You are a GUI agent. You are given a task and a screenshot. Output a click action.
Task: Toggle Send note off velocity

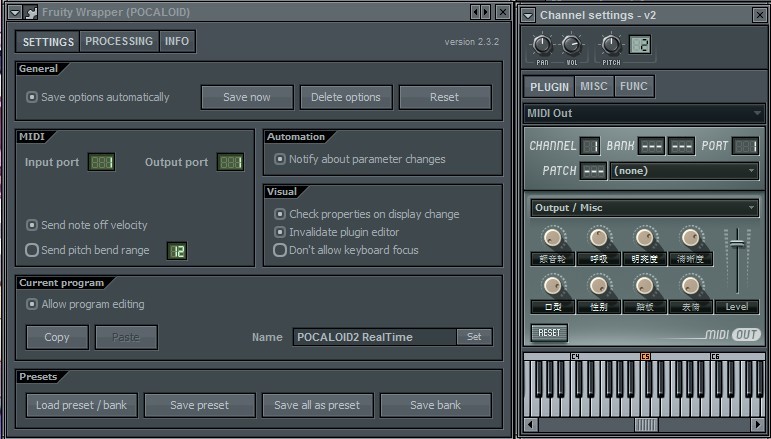[32, 225]
